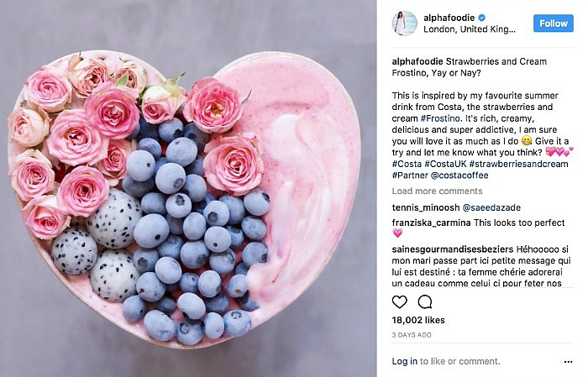Open the @saeedazade mention
588x377 pixels.
tap(491, 207)
